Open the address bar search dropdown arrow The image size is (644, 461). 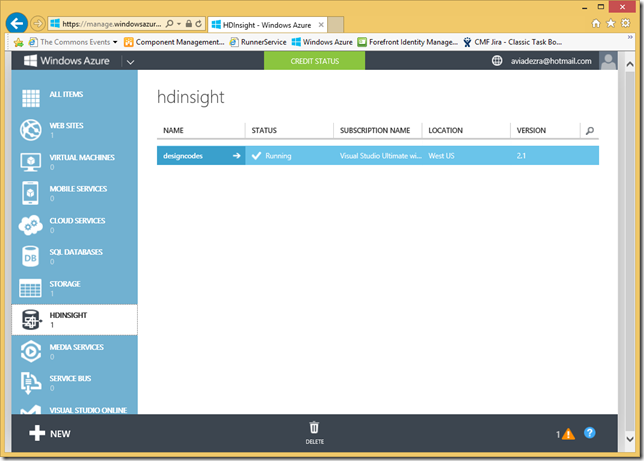coord(179,24)
